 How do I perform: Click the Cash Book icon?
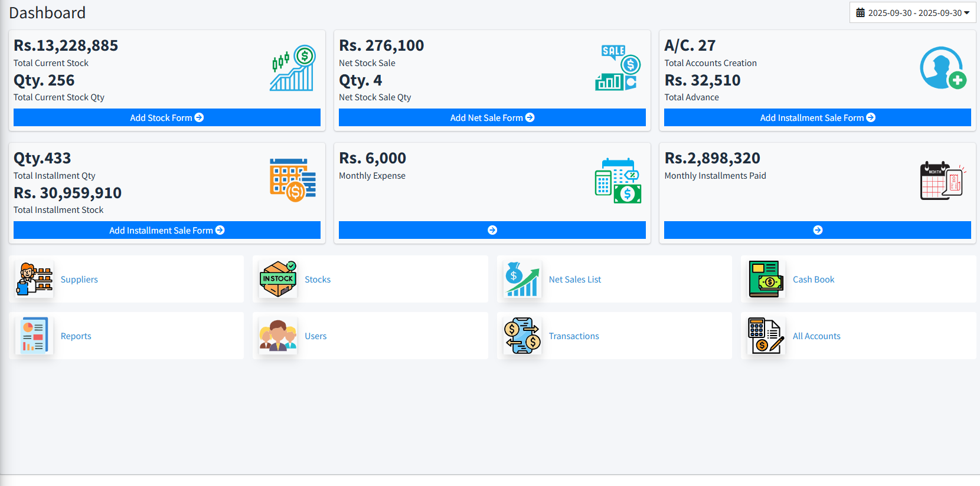(x=766, y=279)
